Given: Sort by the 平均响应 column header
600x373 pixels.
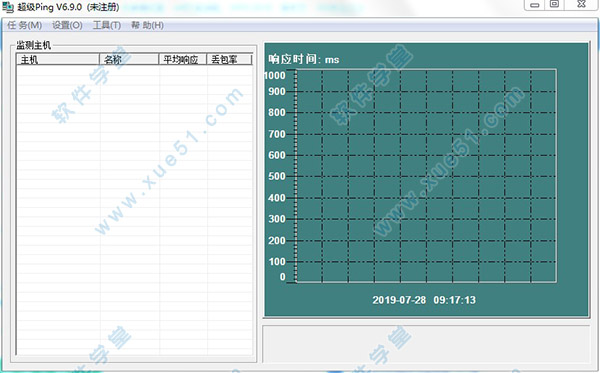Looking at the screenshot, I should point(183,59).
